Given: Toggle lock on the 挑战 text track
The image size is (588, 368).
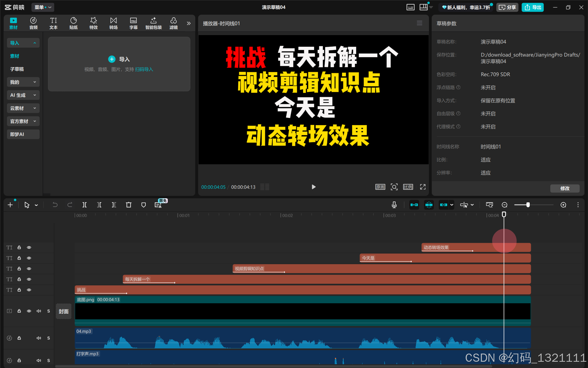Looking at the screenshot, I should [19, 290].
